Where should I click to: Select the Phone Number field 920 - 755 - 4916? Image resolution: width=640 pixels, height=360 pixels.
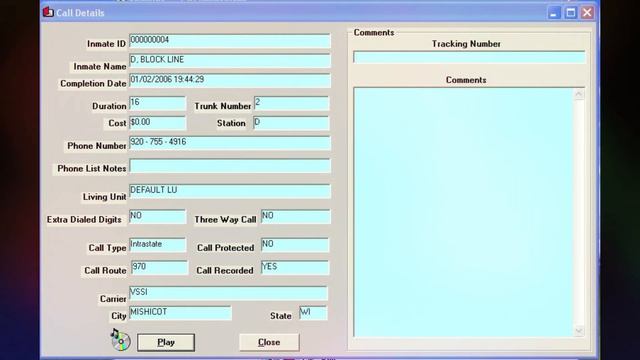(230, 143)
